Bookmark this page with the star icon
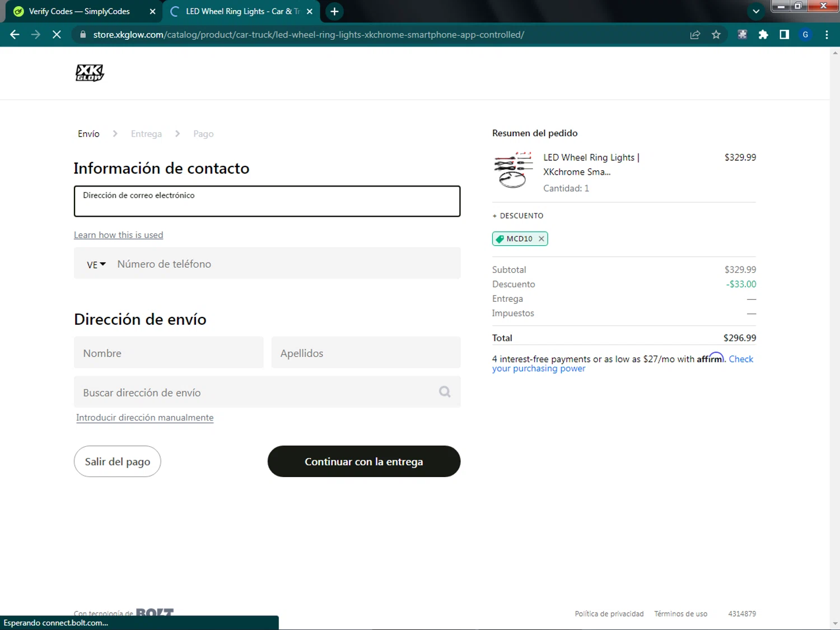The height and width of the screenshot is (630, 840). click(x=716, y=35)
